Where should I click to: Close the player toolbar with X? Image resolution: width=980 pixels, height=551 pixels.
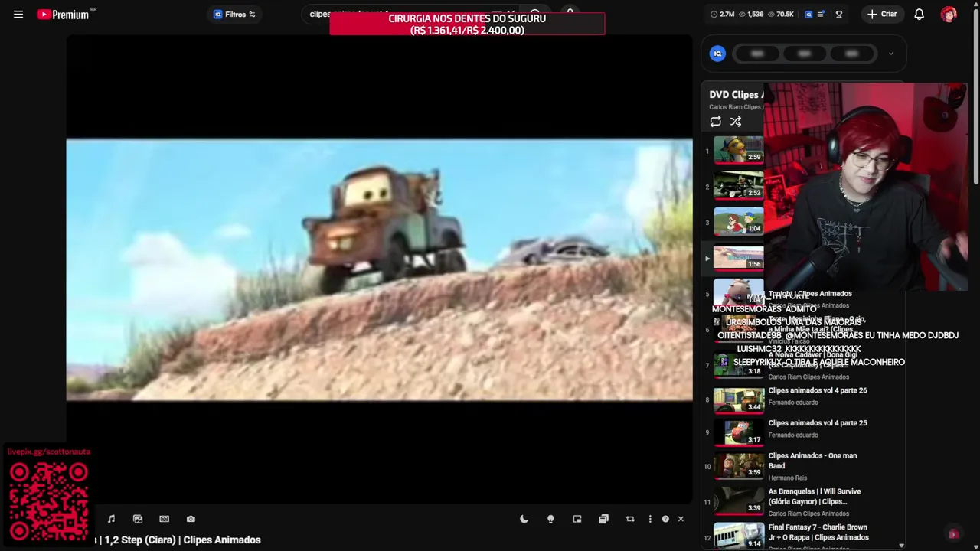(681, 520)
